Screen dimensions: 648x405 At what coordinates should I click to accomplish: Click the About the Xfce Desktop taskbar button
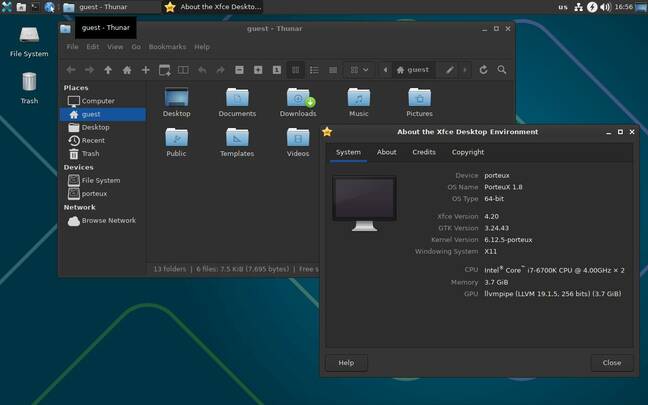(x=213, y=7)
